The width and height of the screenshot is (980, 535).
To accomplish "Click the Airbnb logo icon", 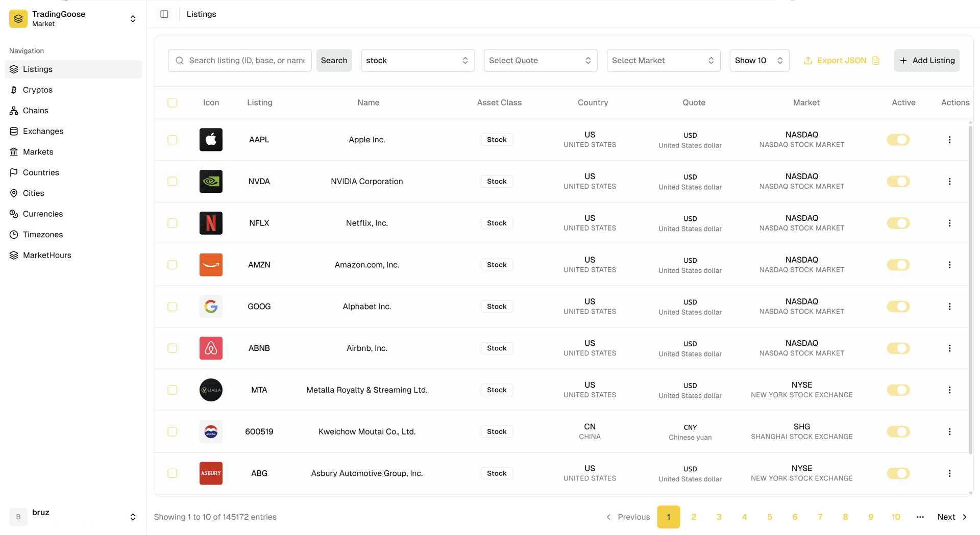I will [211, 348].
